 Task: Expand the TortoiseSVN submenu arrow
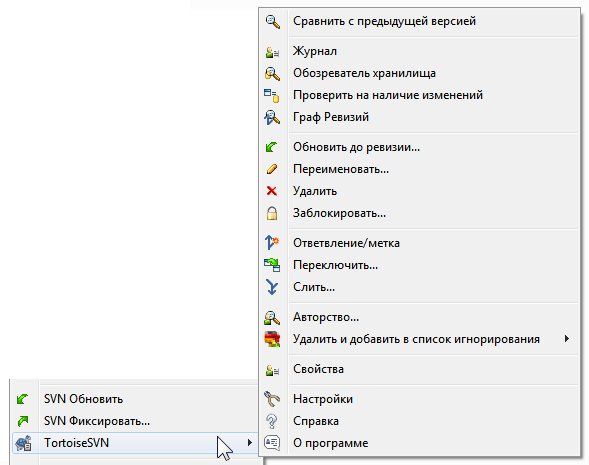250,443
